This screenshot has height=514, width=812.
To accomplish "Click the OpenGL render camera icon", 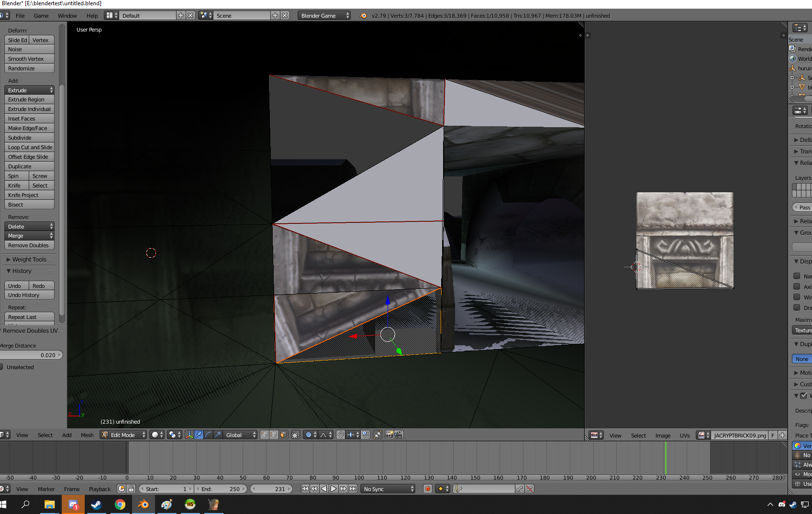I will [389, 435].
